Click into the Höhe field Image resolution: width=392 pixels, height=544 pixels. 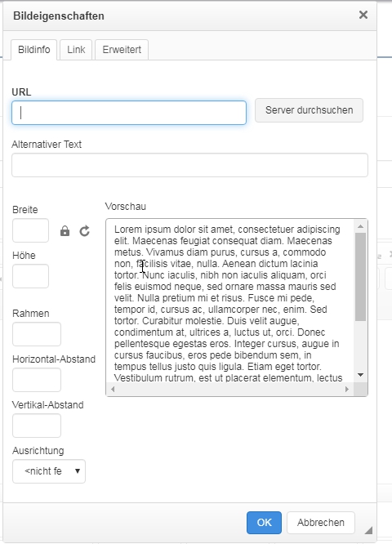30,276
